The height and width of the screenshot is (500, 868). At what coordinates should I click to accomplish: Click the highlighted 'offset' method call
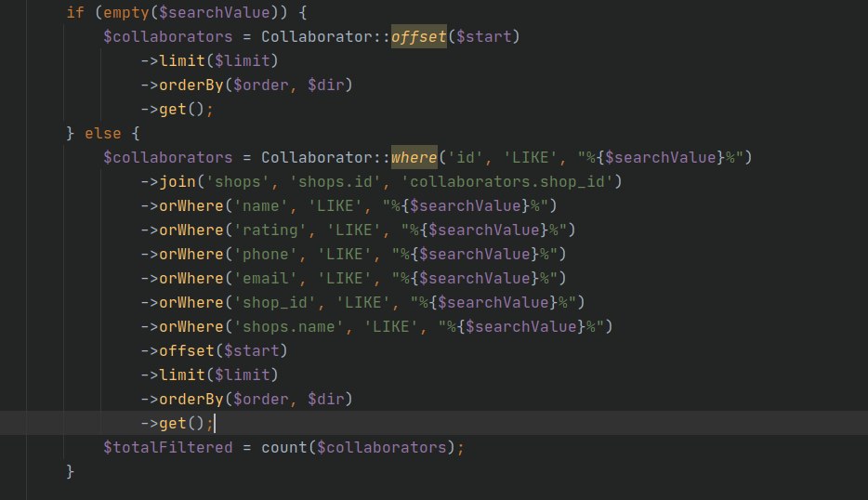click(x=418, y=36)
